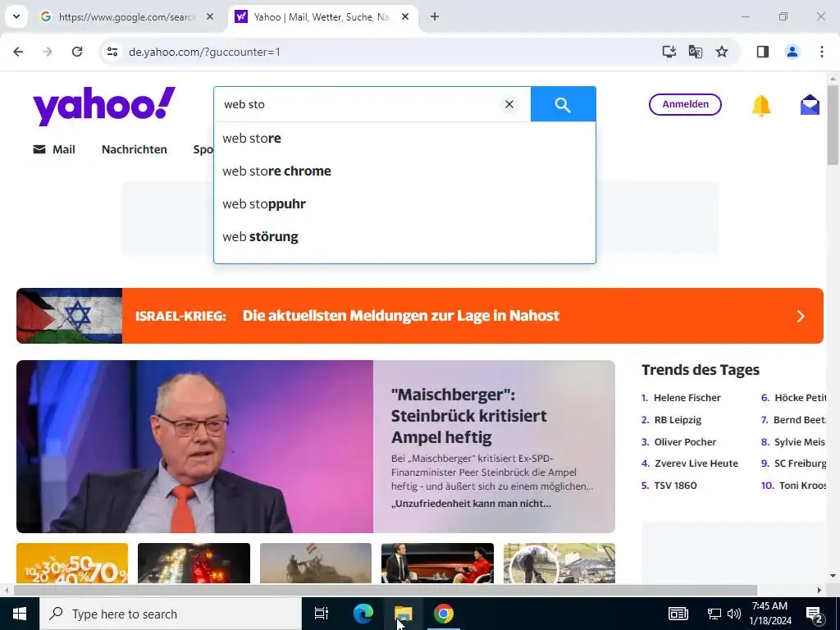Screen dimensions: 840x630
Task: Go back with the browser back arrow
Action: (x=18, y=52)
